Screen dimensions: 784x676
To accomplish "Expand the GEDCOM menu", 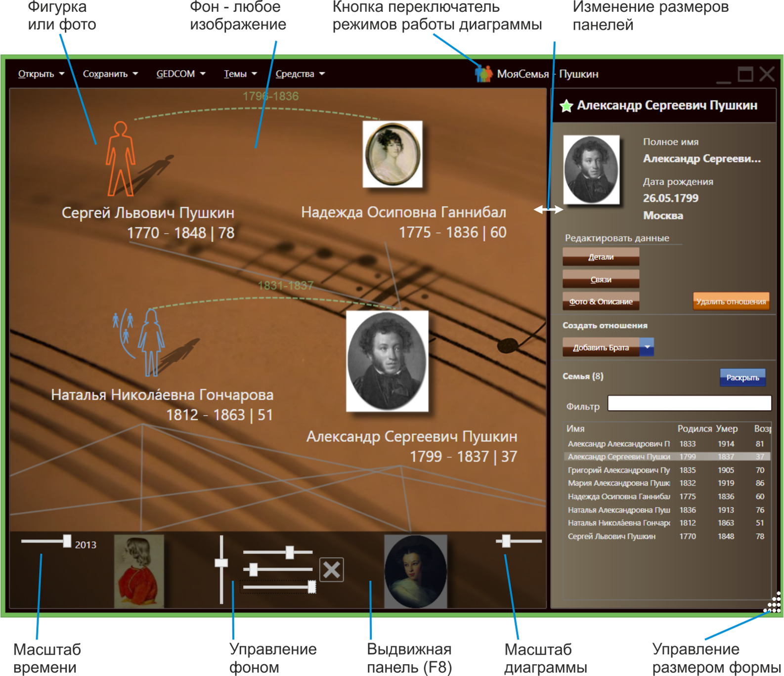I will tap(180, 74).
